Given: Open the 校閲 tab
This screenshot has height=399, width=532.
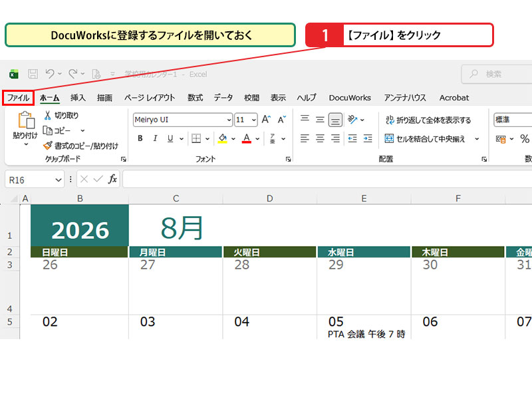Looking at the screenshot, I should point(252,98).
